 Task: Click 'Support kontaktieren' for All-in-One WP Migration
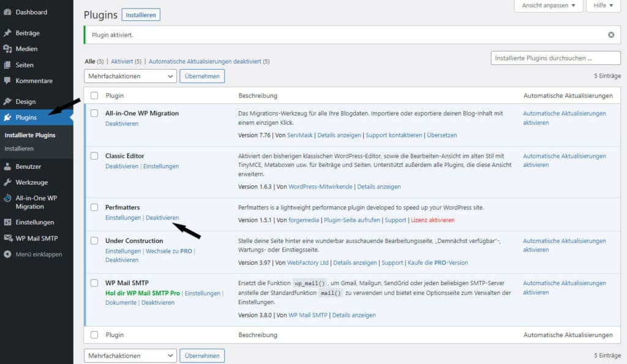394,135
